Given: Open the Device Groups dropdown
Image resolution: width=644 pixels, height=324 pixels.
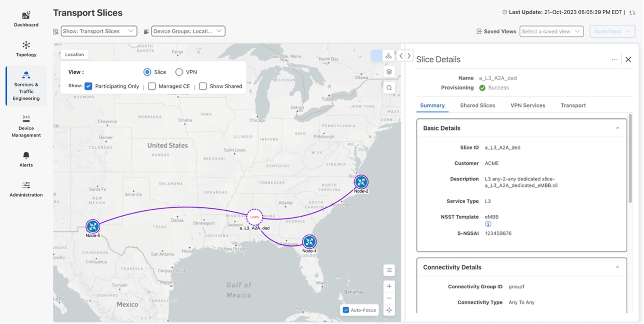Looking at the screenshot, I should (188, 31).
